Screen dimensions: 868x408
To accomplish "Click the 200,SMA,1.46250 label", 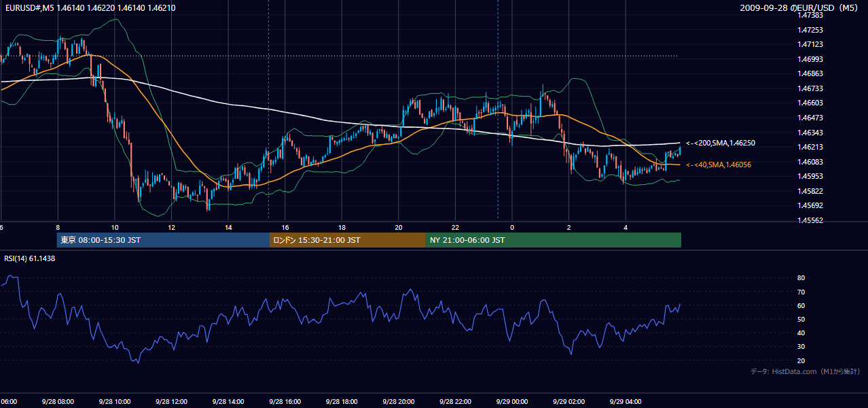I will coord(721,143).
